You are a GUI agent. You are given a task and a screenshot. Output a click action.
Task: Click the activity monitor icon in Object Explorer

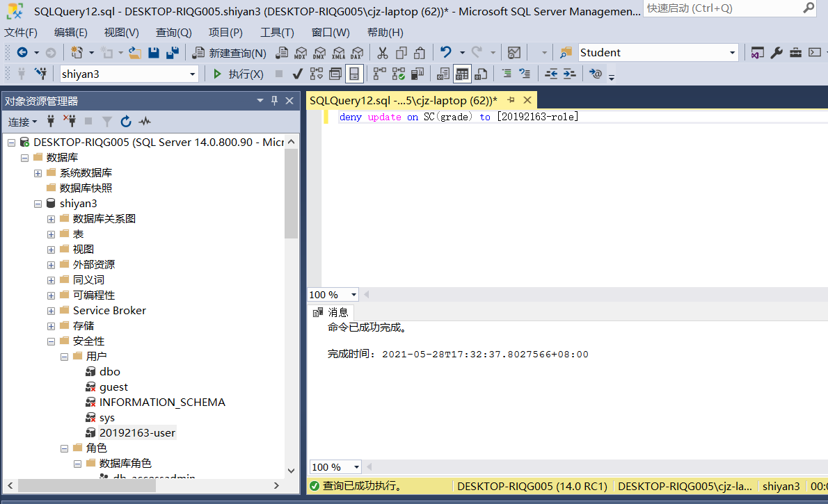[x=145, y=122]
